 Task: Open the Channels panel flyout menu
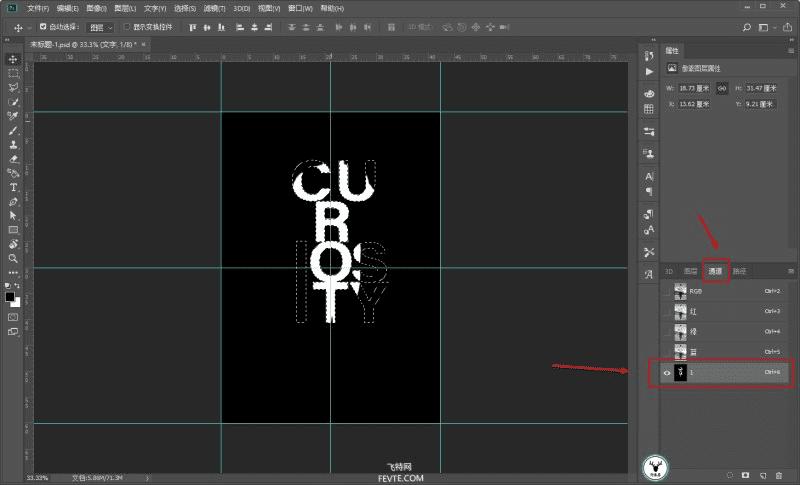tap(791, 271)
